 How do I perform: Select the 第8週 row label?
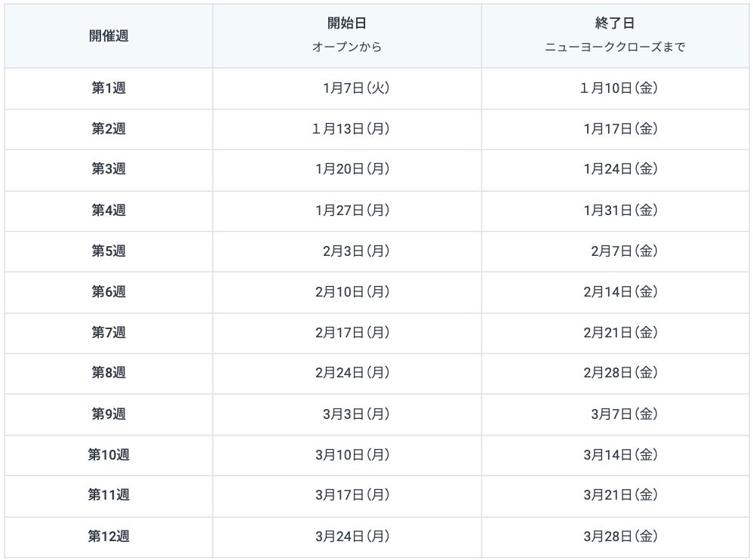pos(109,373)
